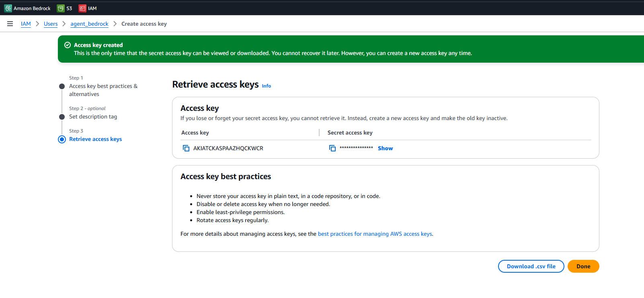Click 'Enable least-privilege permissions' bullet

click(240, 212)
